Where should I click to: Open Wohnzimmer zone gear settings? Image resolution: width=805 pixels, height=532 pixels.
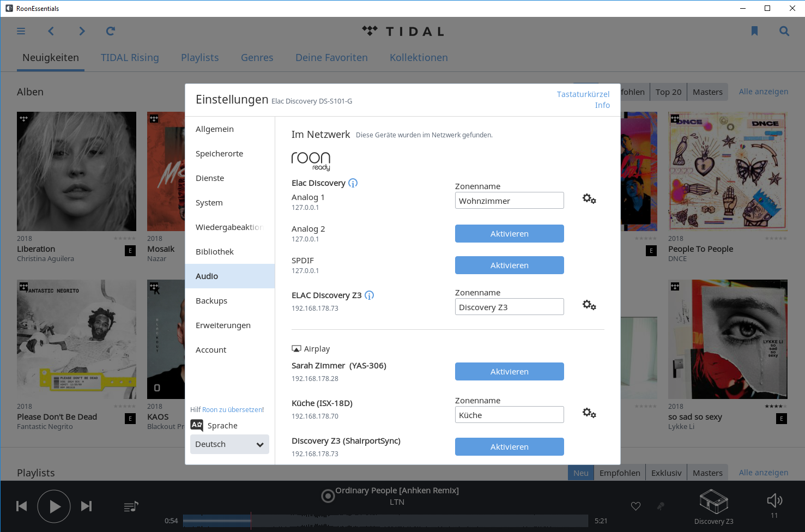click(589, 199)
